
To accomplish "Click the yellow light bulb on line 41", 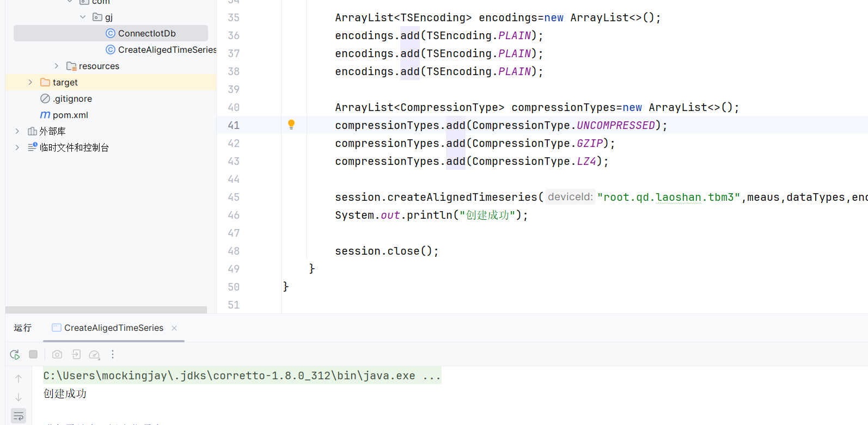I will click(x=291, y=125).
